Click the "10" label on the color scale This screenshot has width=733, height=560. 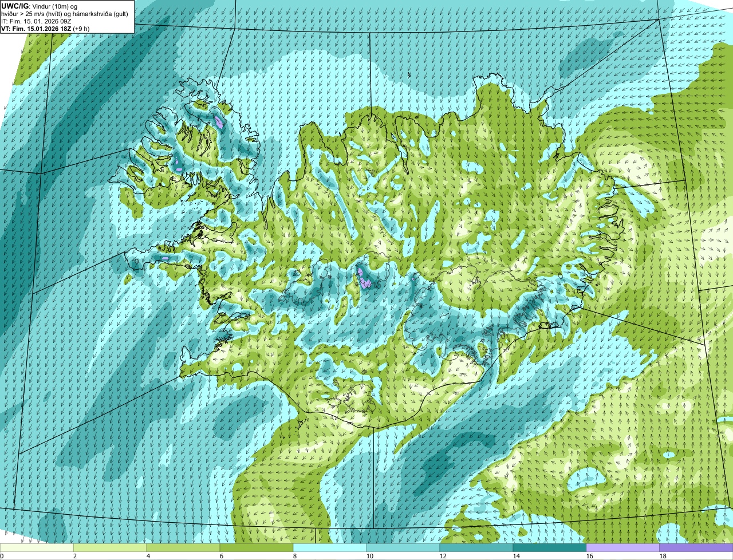(x=370, y=556)
